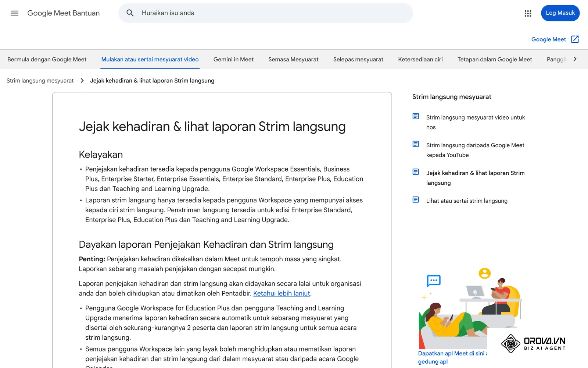Open Strim langsung daripada Google Meet kepada YouTube
The height and width of the screenshot is (368, 588).
pos(475,150)
